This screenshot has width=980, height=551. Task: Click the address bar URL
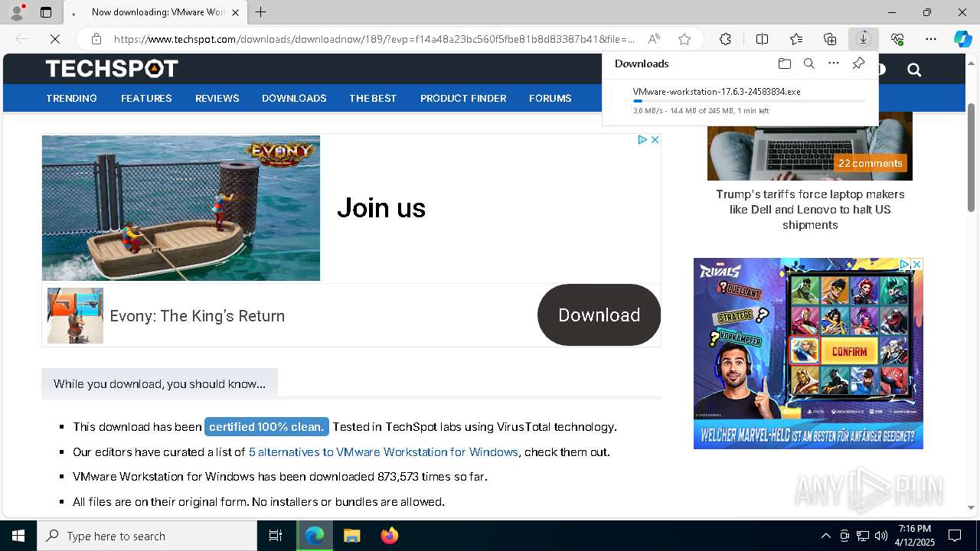click(x=374, y=39)
